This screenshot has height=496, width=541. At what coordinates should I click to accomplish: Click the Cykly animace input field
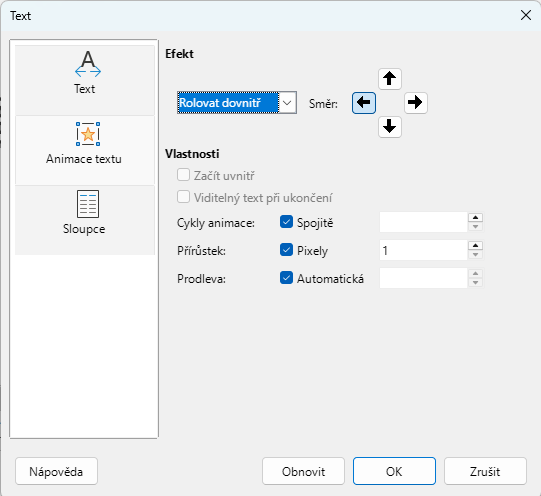pyautogui.click(x=423, y=222)
